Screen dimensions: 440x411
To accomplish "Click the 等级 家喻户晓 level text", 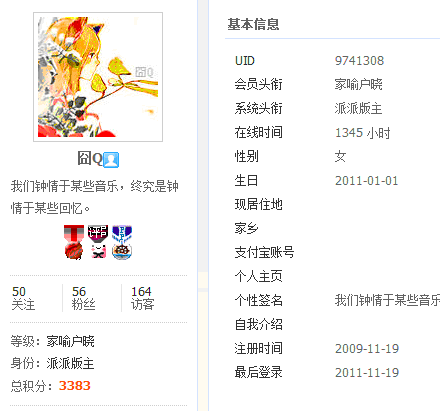I will [52, 341].
